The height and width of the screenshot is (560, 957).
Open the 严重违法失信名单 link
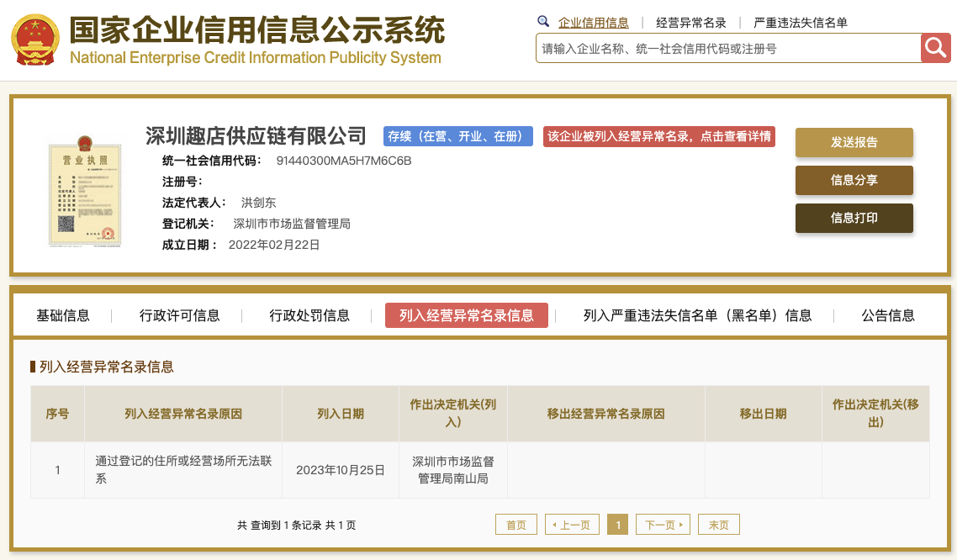pyautogui.click(x=800, y=23)
